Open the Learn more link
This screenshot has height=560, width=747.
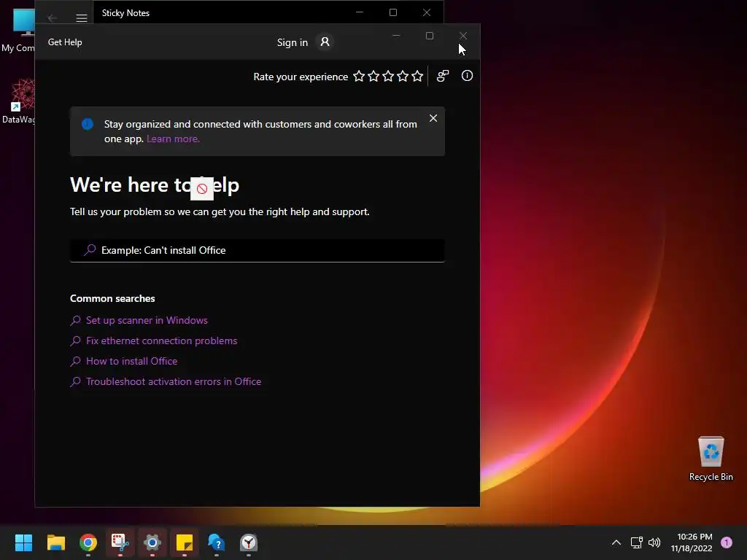[x=173, y=139]
